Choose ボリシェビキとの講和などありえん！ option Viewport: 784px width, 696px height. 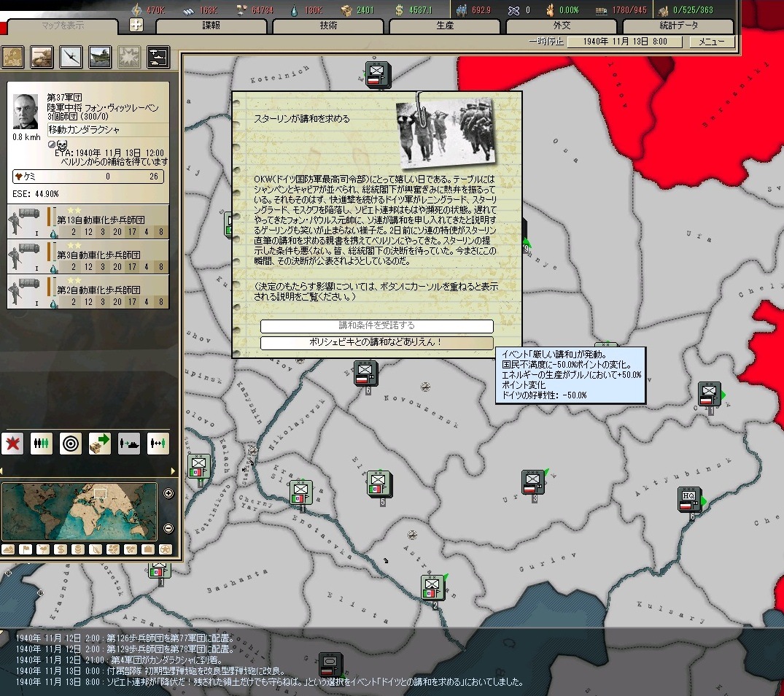pyautogui.click(x=376, y=342)
